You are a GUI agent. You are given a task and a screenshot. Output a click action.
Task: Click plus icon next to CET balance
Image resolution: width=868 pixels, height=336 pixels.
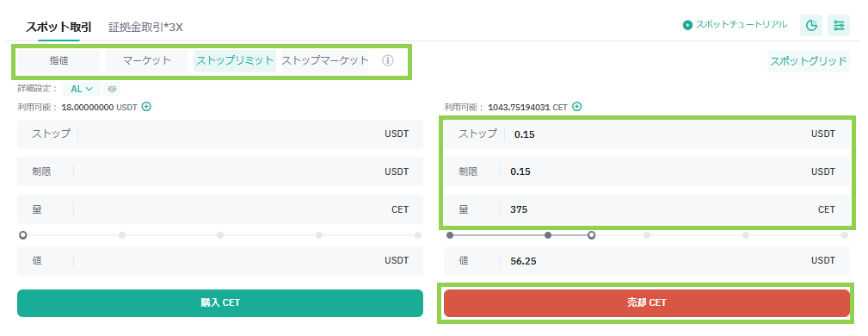pyautogui.click(x=577, y=107)
